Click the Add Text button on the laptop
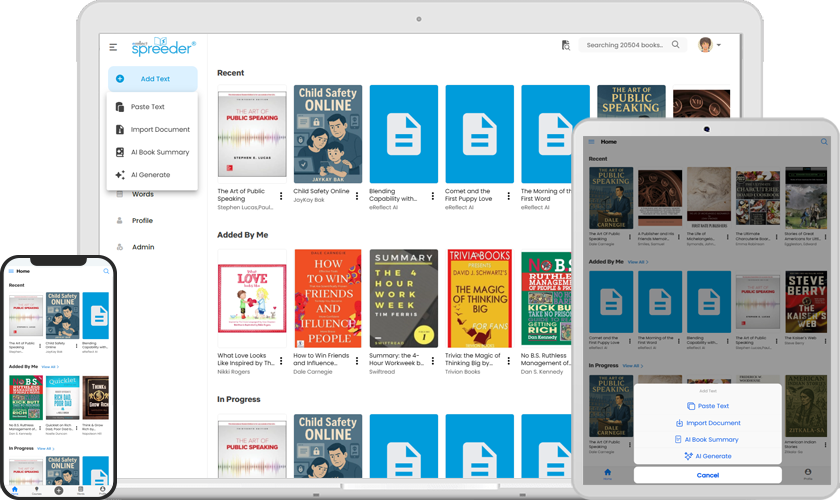Screen dimensions: 840x500 (x=153, y=79)
